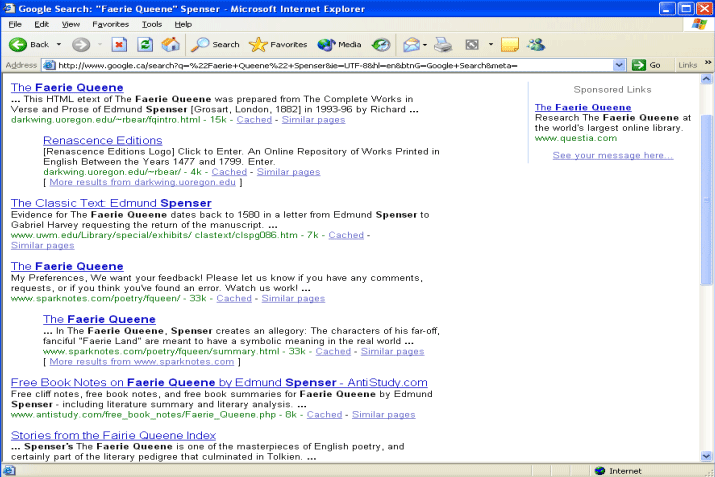
Task: Click the full screen toolbar icon
Action: (x=472, y=45)
